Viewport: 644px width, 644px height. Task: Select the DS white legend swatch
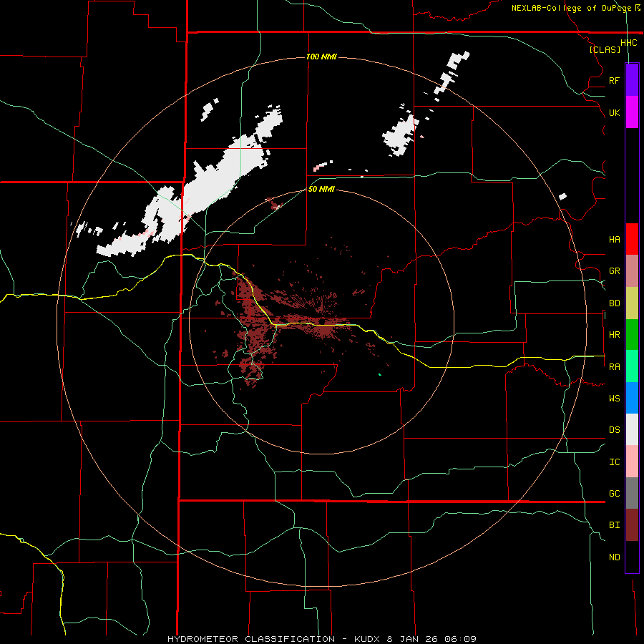[632, 429]
